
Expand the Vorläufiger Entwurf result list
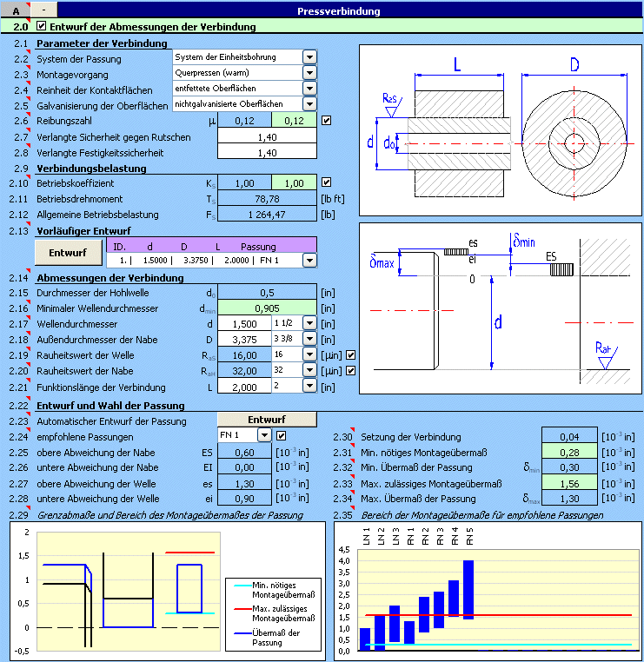tap(309, 260)
